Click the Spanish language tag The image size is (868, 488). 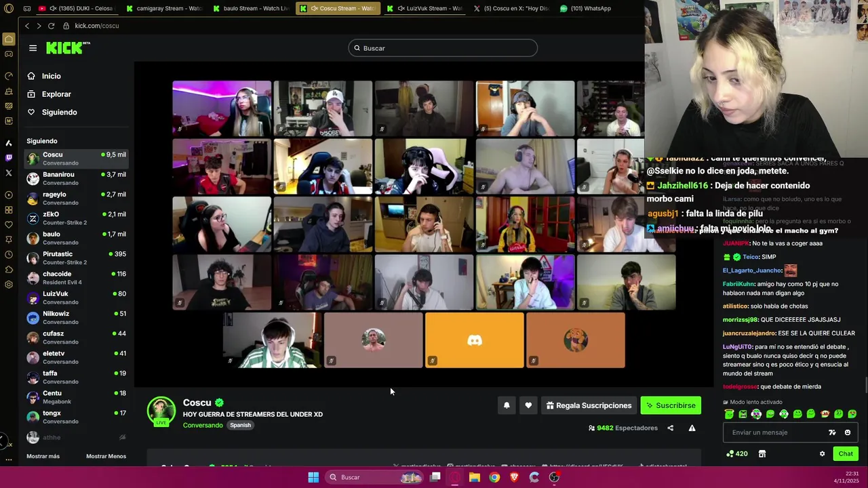click(240, 425)
